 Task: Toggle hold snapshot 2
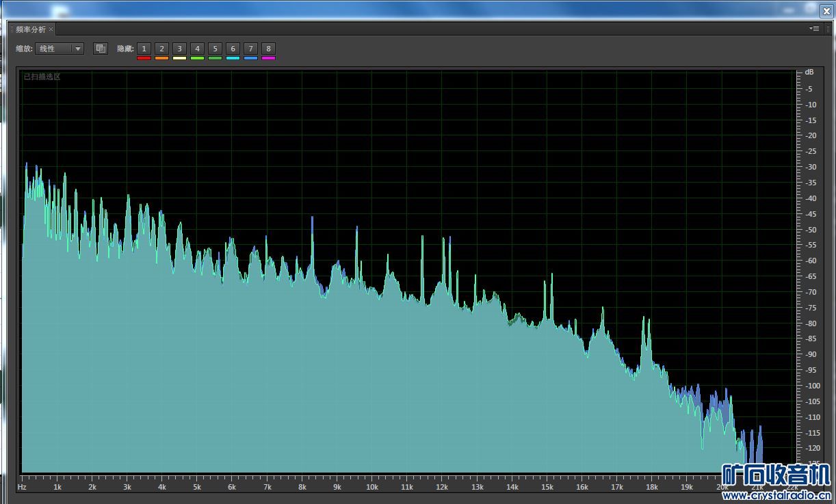click(x=161, y=49)
